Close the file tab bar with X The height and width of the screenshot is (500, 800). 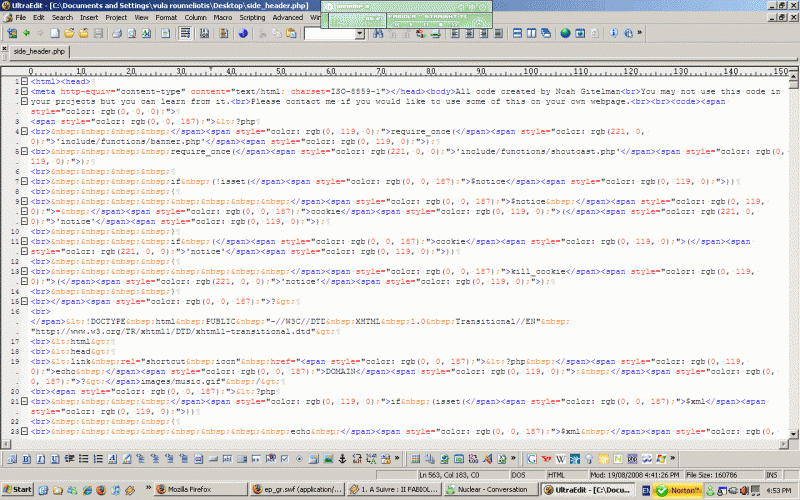pyautogui.click(x=4, y=48)
